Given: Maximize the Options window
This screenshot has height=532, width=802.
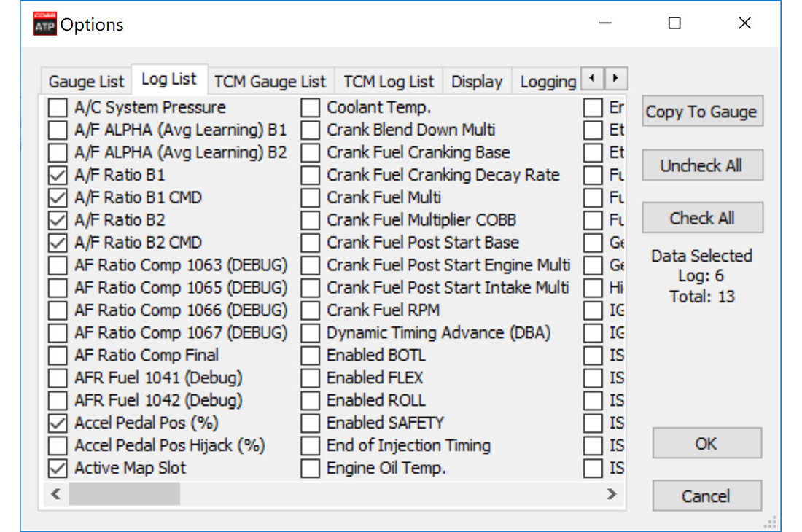Looking at the screenshot, I should pyautogui.click(x=674, y=23).
